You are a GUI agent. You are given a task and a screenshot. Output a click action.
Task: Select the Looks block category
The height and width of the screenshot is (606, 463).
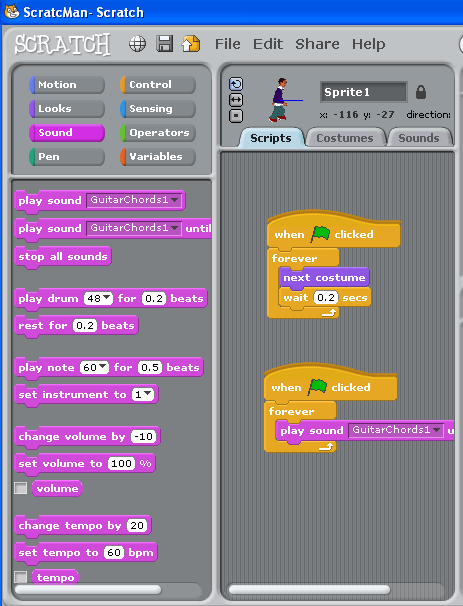click(67, 109)
